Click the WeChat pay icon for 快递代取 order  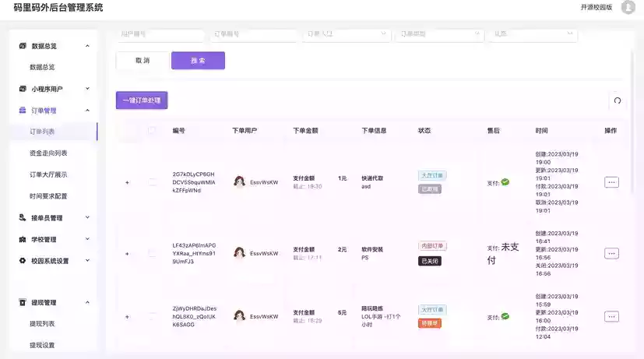click(505, 182)
